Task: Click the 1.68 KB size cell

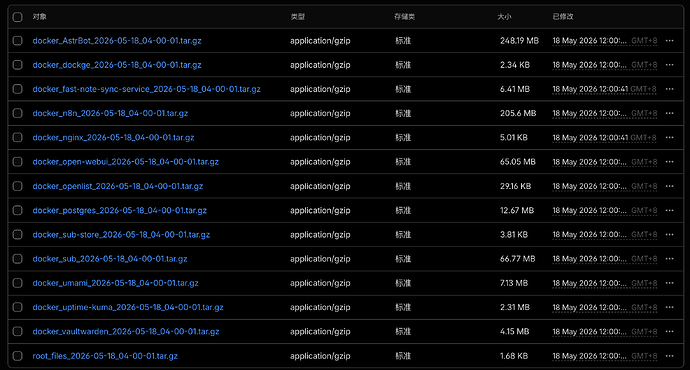Action: [x=514, y=355]
